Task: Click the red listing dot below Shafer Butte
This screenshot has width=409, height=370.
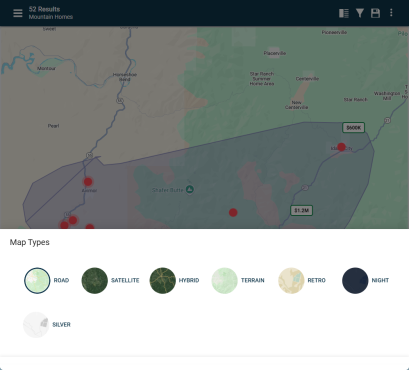Action: [x=233, y=212]
